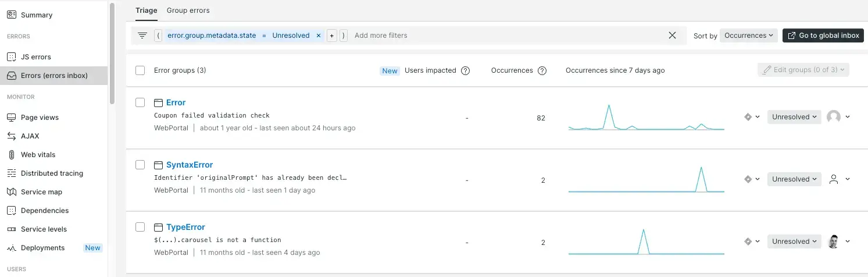Select the Triage tab
The width and height of the screenshot is (868, 277).
tap(147, 10)
